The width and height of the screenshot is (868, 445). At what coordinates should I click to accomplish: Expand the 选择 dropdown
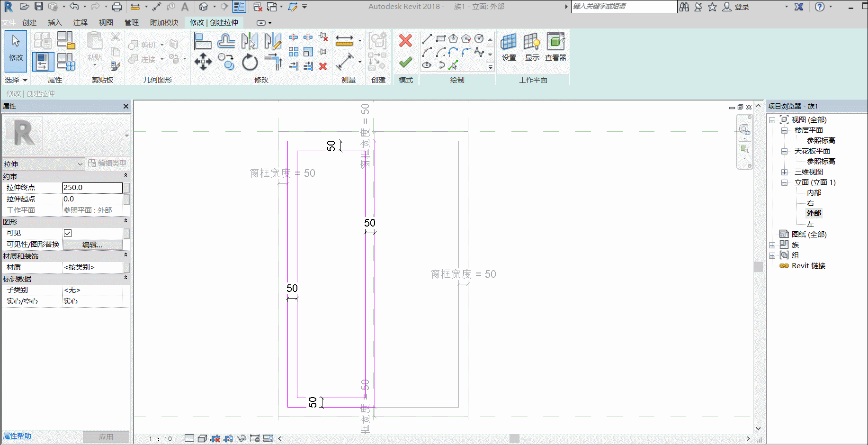point(16,80)
